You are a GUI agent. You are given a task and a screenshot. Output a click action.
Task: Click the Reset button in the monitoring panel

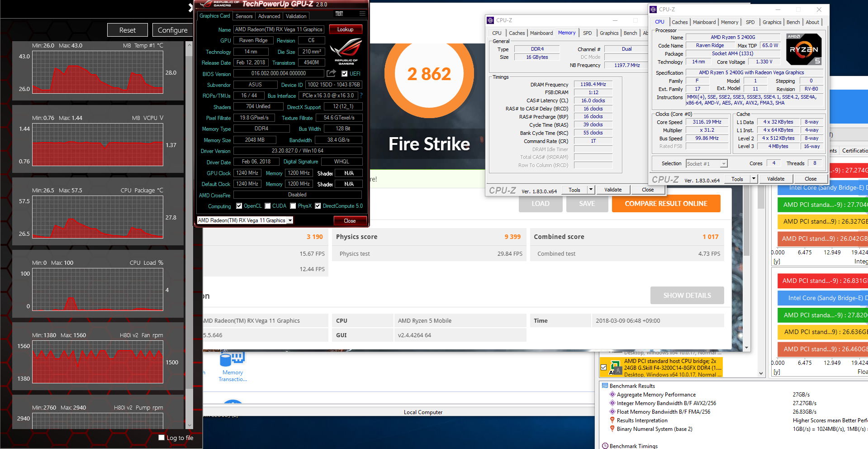point(128,30)
